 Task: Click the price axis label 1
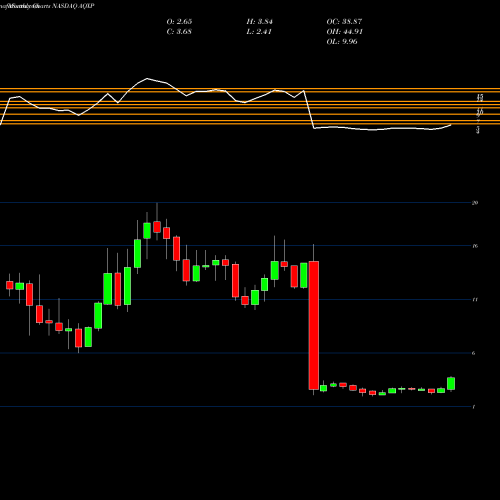[x=474, y=407]
